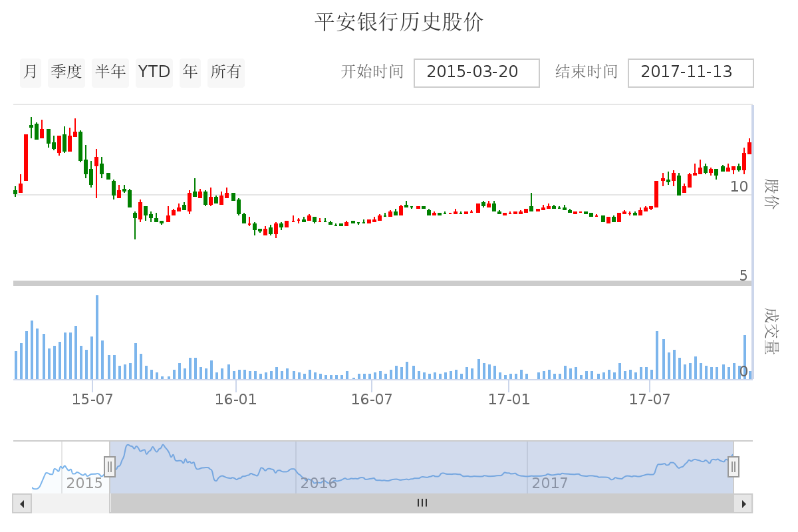This screenshot has height=532, width=798.
Task: Click the scrollbar grip with three lines
Action: 422,503
